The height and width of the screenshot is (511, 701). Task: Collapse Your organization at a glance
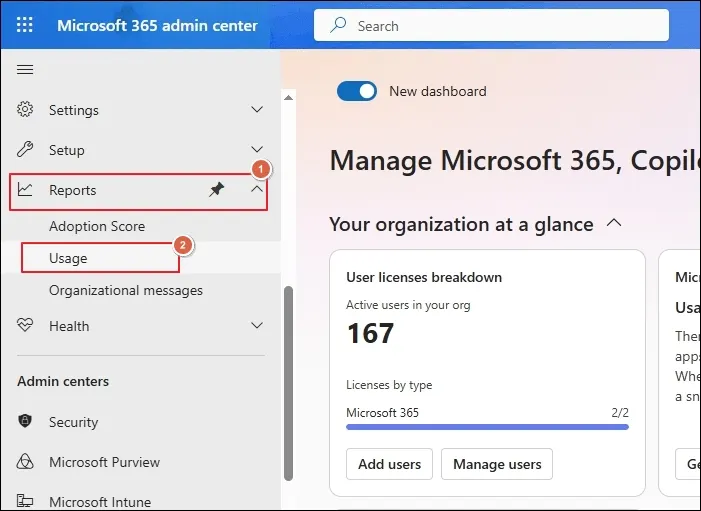(x=614, y=223)
